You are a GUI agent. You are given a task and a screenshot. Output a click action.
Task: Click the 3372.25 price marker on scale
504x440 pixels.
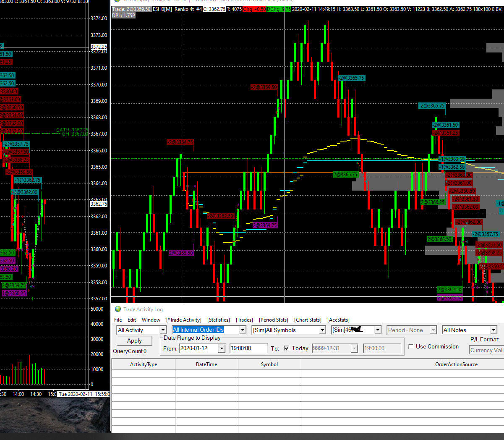coord(99,47)
